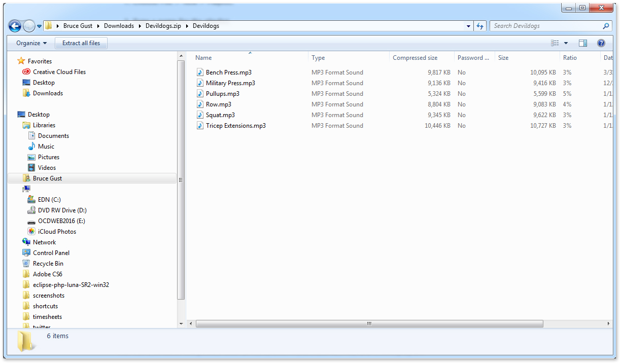
Task: Toggle the preview pane icon
Action: coord(583,43)
